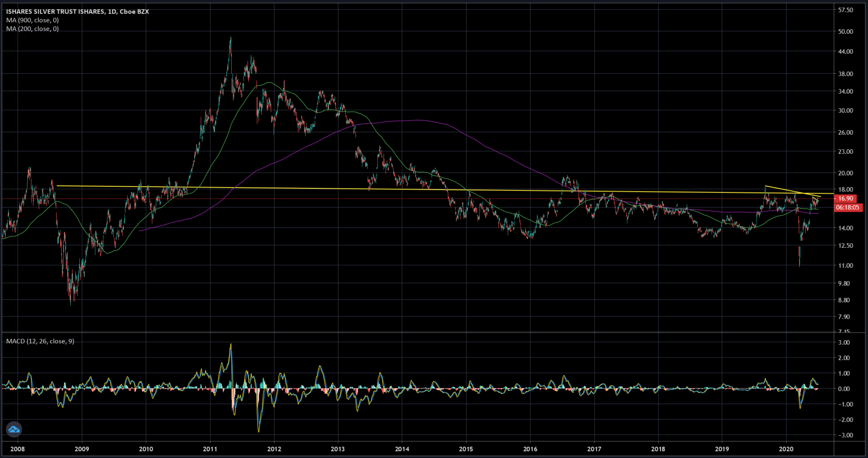Click the current price label 16.90
Screen dimensions: 868x458
[x=845, y=198]
